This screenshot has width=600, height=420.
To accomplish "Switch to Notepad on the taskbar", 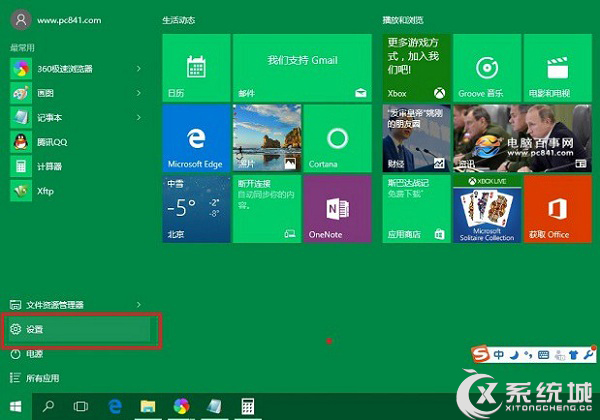I will tap(215, 406).
